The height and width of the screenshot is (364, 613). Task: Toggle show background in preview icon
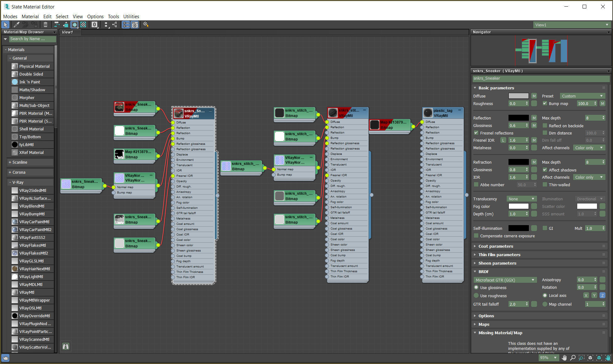click(83, 24)
